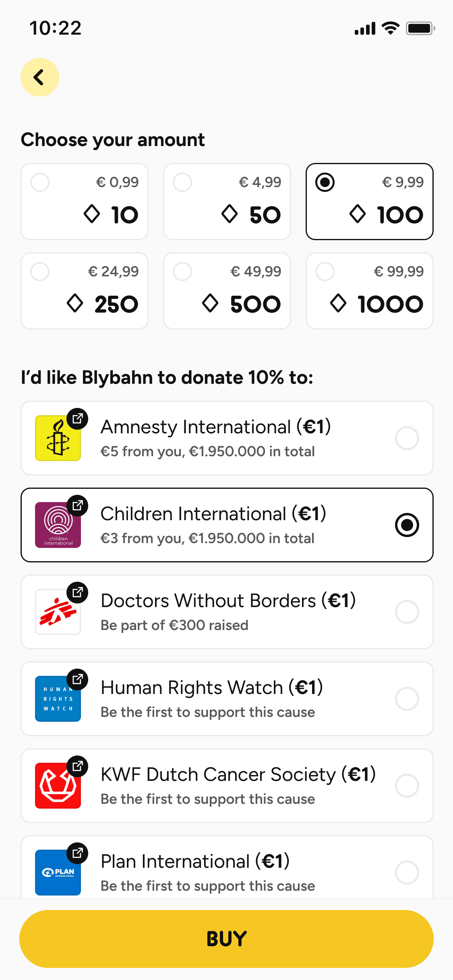Open Plan International external link icon

[77, 853]
